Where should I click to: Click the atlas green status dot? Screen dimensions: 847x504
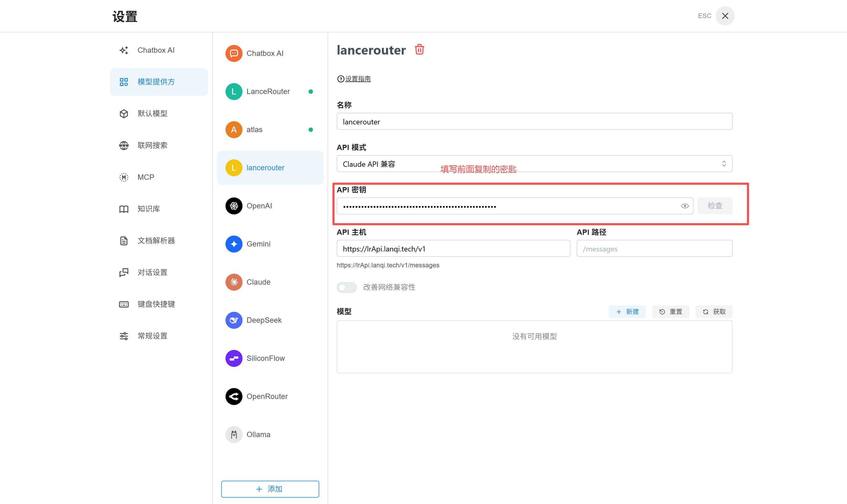[310, 129]
